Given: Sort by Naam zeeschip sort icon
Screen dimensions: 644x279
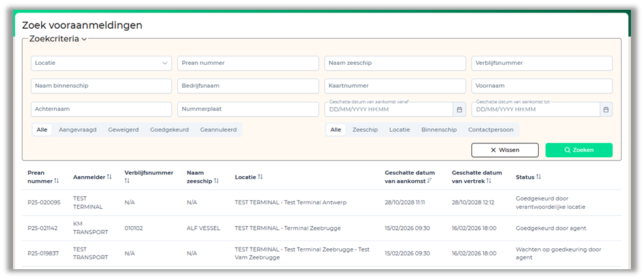Looking at the screenshot, I should coord(216,181).
